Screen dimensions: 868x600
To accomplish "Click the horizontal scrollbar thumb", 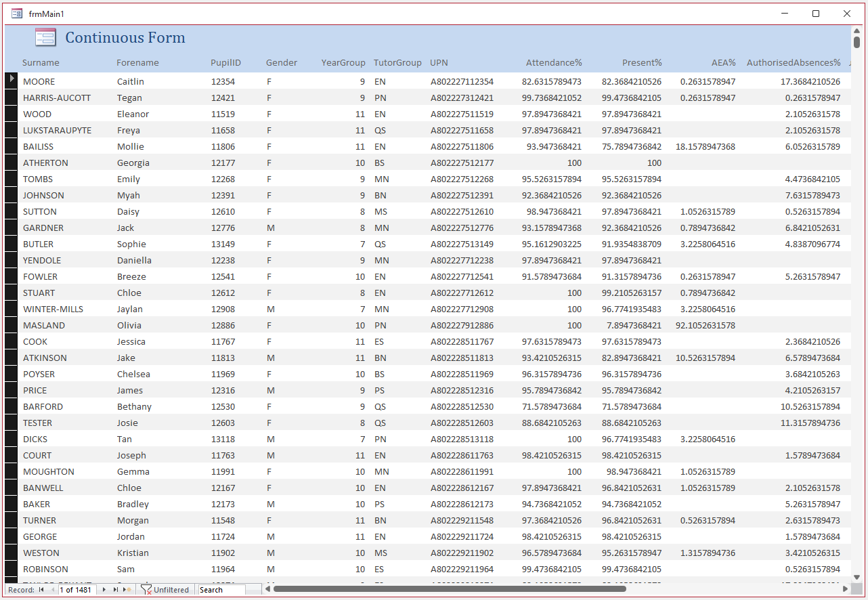I will tap(450, 589).
